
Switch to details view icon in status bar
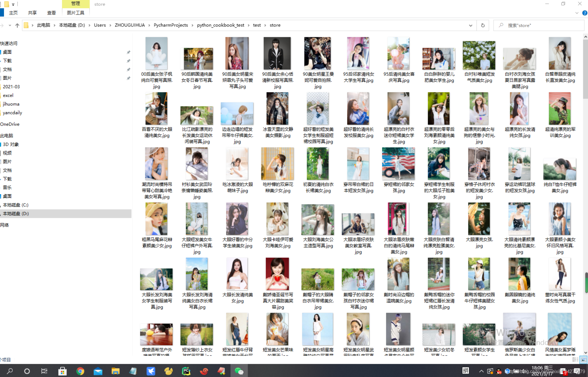(x=575, y=359)
